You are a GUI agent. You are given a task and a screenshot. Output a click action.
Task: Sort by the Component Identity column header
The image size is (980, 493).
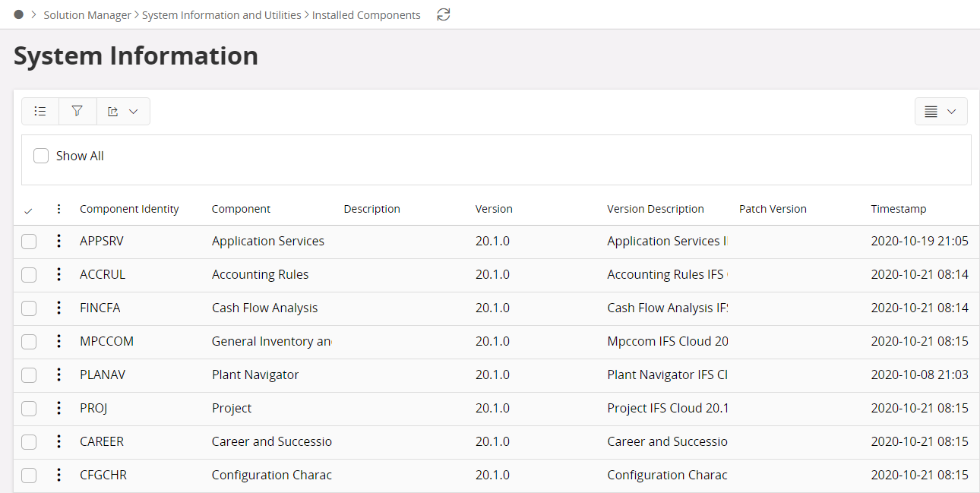pyautogui.click(x=129, y=209)
